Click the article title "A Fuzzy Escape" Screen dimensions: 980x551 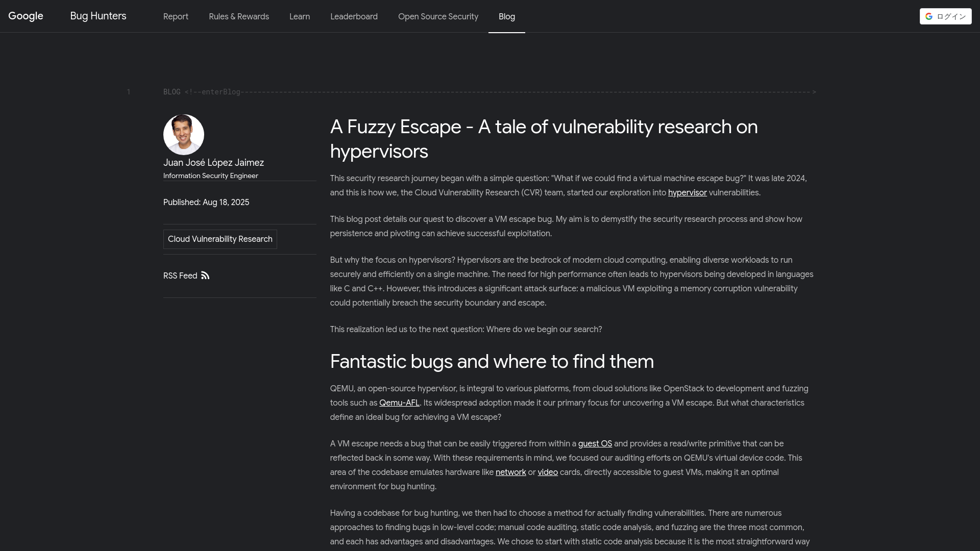(544, 139)
